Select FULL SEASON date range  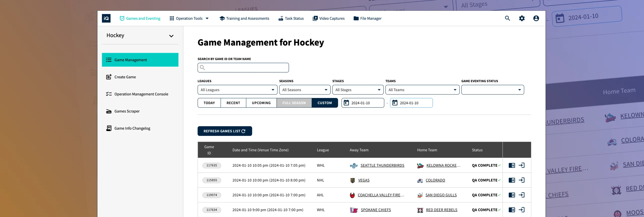(294, 103)
